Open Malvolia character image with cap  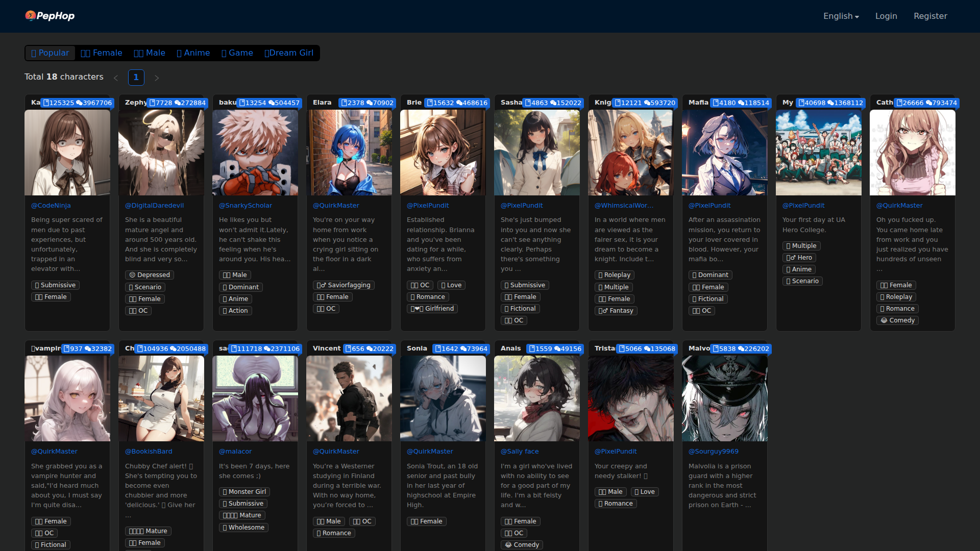click(724, 398)
